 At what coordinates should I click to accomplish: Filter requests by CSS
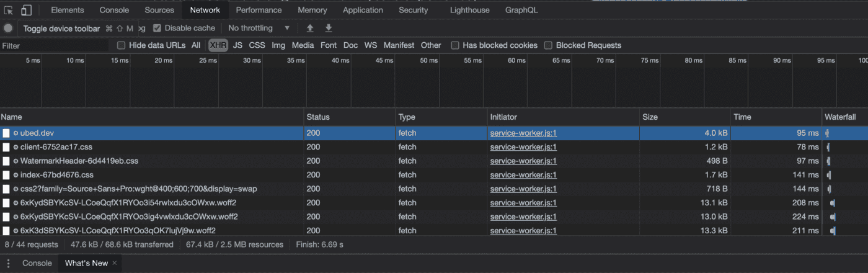(x=257, y=45)
